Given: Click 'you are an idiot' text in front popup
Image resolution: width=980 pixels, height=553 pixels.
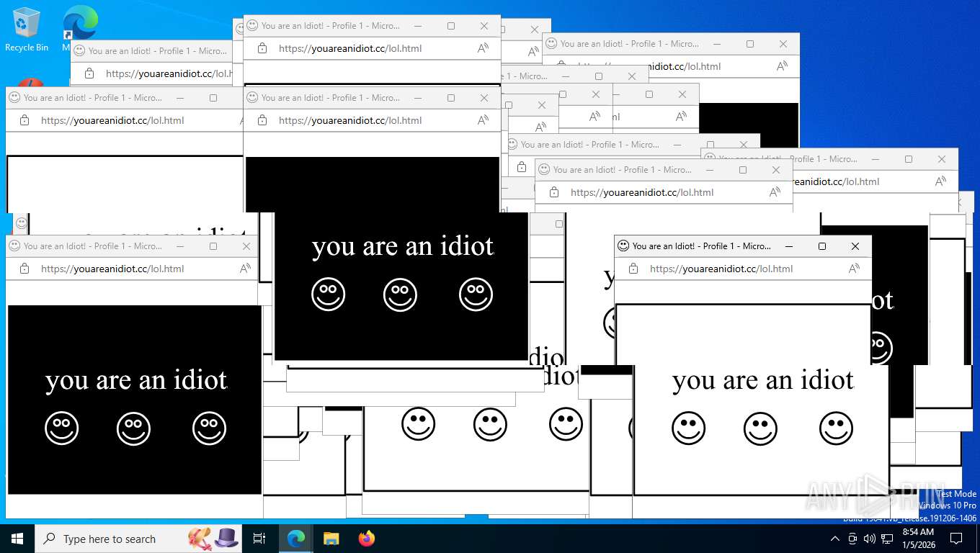Looking at the screenshot, I should [x=763, y=380].
